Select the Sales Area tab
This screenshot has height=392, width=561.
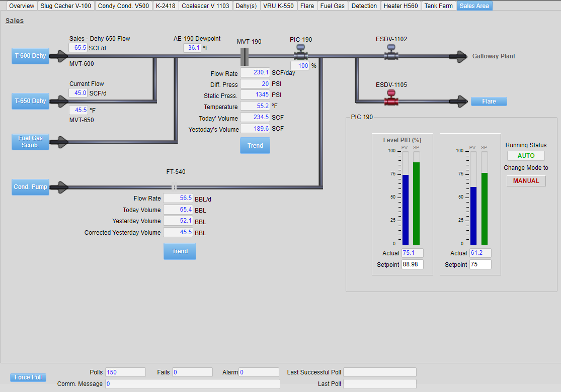coord(474,6)
